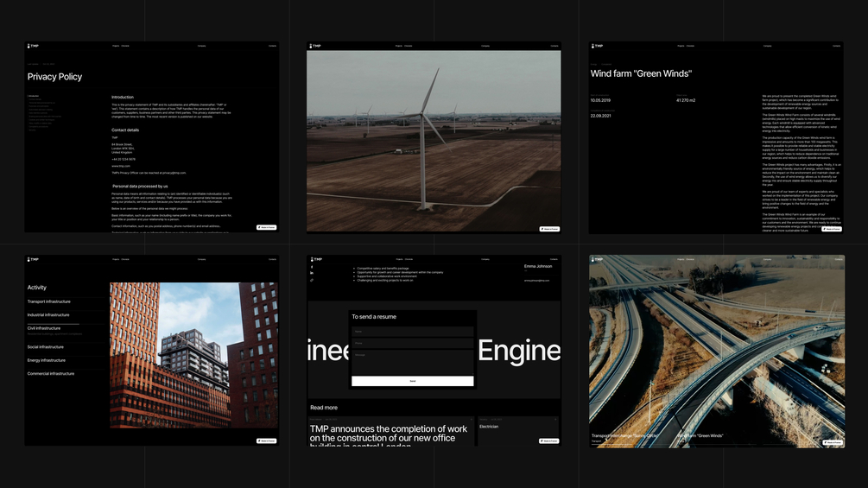The image size is (868, 488).
Task: Click the red brick buildings photo on Activity page
Action: click(x=193, y=355)
